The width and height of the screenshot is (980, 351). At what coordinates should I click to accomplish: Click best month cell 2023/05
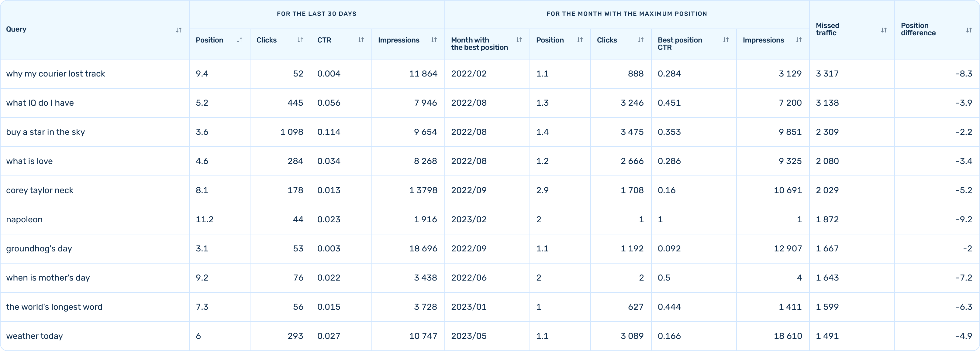point(469,336)
